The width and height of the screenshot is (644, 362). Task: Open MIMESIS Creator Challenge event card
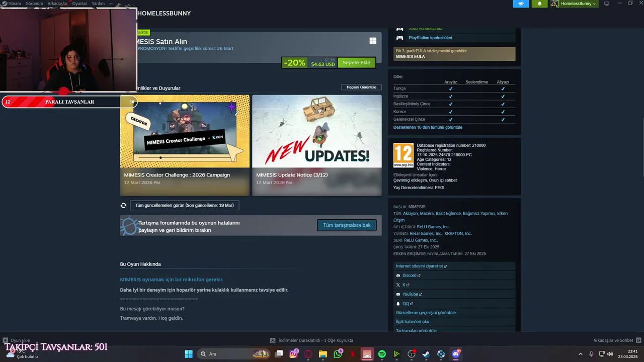185,145
